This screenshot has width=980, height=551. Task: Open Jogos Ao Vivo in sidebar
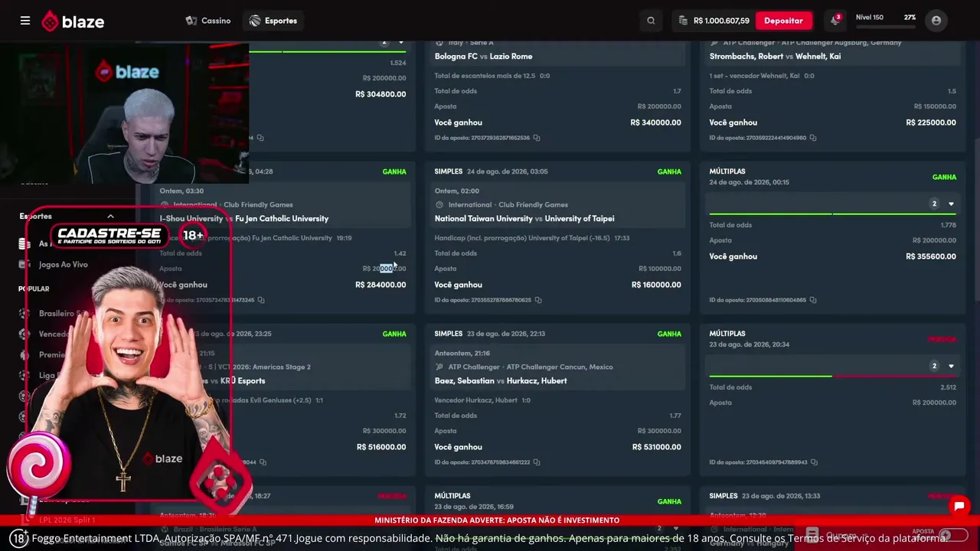(64, 265)
